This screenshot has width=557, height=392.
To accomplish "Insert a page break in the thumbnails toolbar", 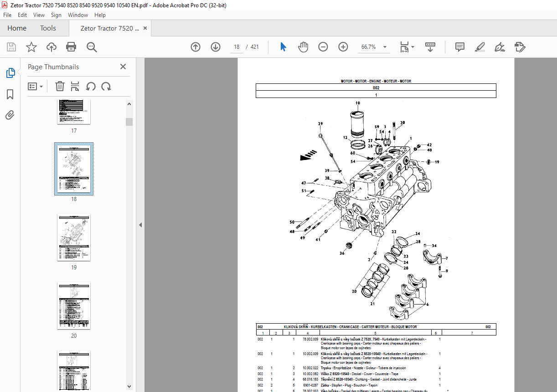I will (x=75, y=86).
